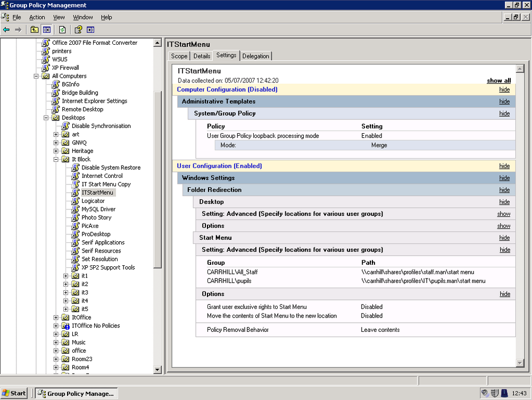The height and width of the screenshot is (400, 532).
Task: Switch to the Scope tab
Action: tap(179, 56)
